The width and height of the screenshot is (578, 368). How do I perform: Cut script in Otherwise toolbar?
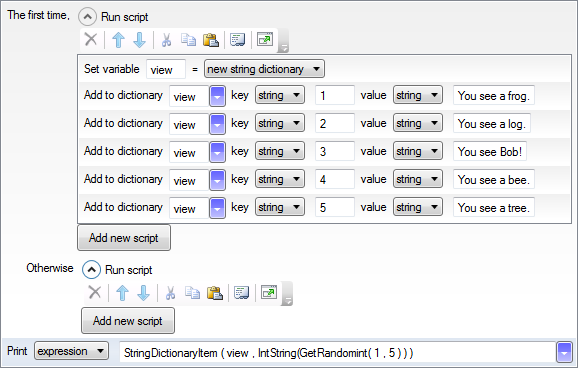170,293
